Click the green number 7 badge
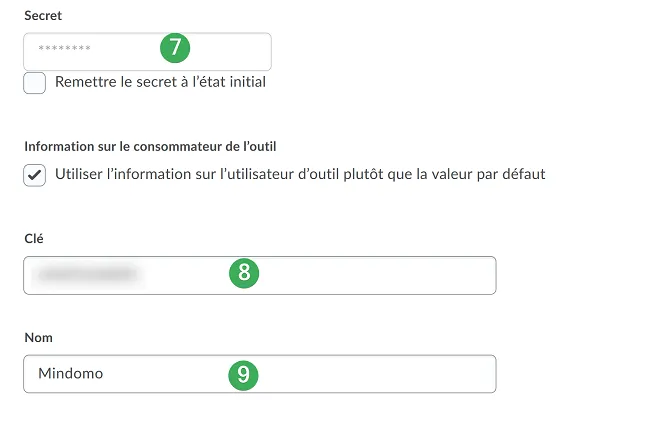The width and height of the screenshot is (650, 424). [x=175, y=48]
